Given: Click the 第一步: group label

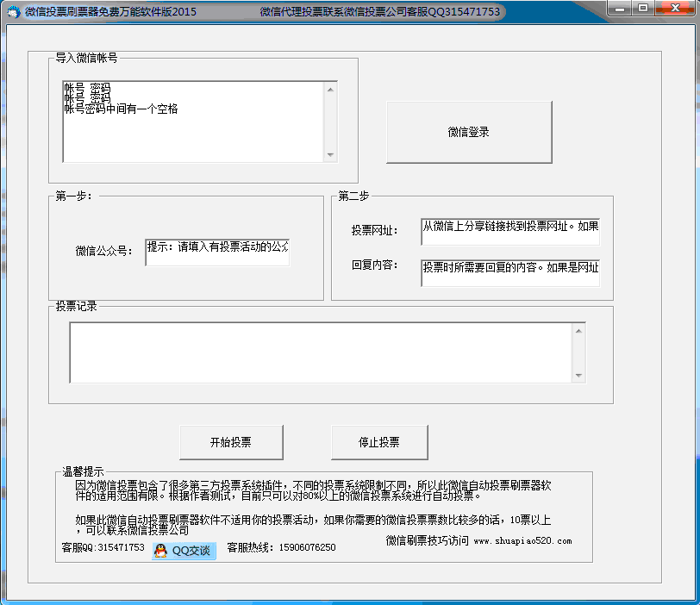Looking at the screenshot, I should tap(73, 196).
